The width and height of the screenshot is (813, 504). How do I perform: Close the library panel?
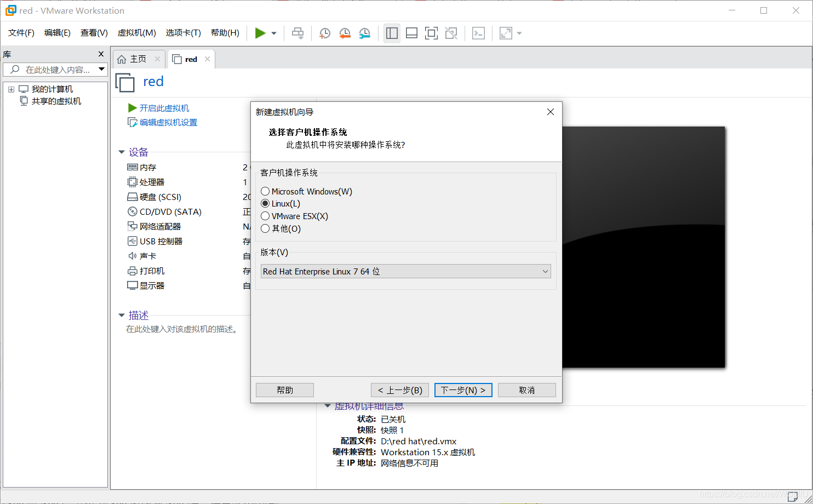click(101, 54)
